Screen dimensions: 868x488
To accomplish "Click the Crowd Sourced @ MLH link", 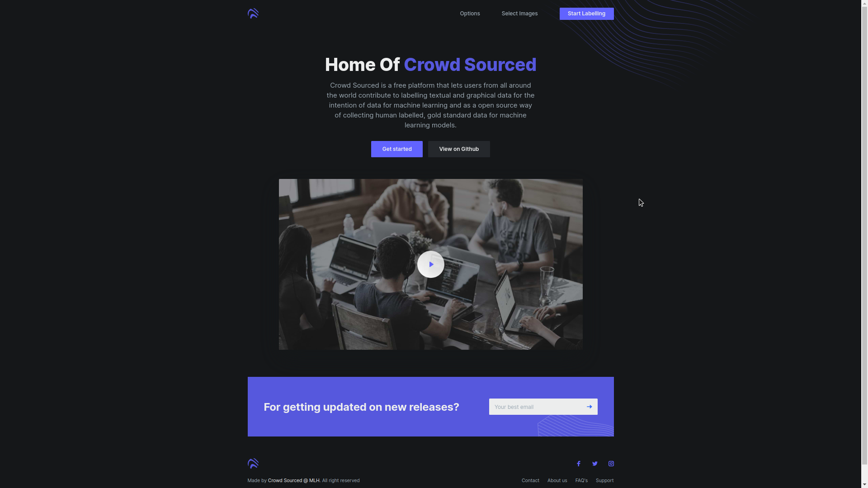I will point(293,480).
